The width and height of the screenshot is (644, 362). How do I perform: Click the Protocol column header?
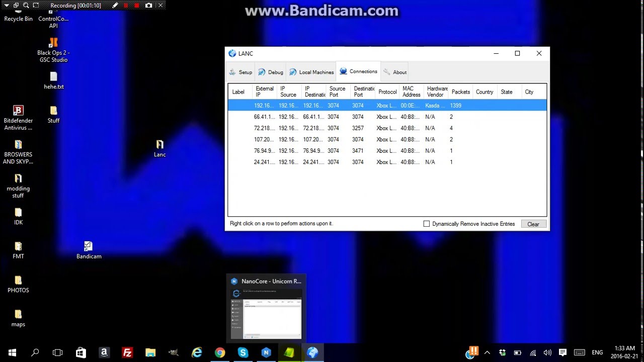pyautogui.click(x=387, y=92)
